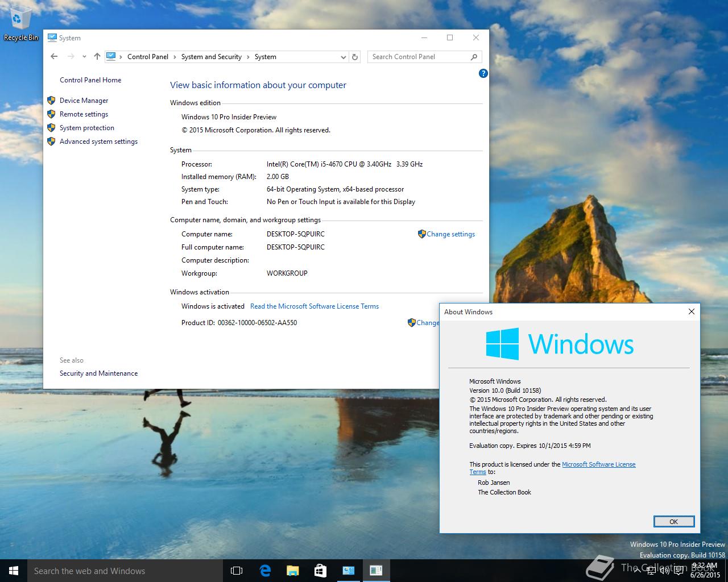Image resolution: width=728 pixels, height=582 pixels.
Task: Click the System window title icon
Action: (x=52, y=38)
